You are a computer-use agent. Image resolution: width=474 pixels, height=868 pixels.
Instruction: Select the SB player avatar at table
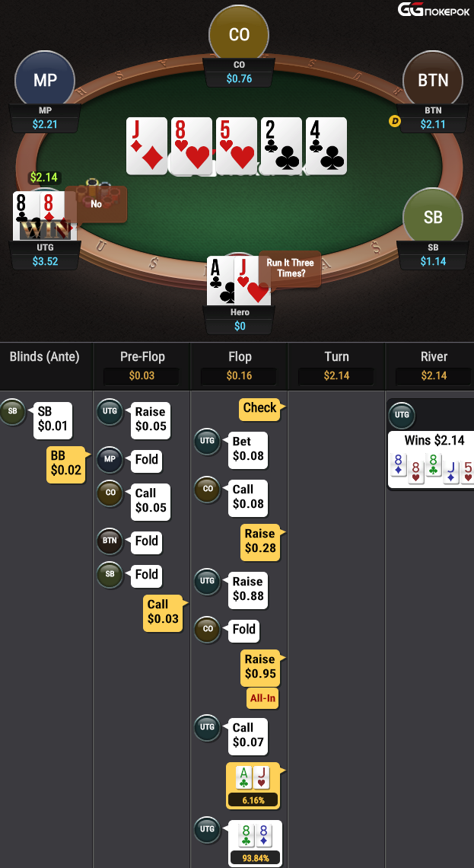(x=432, y=218)
